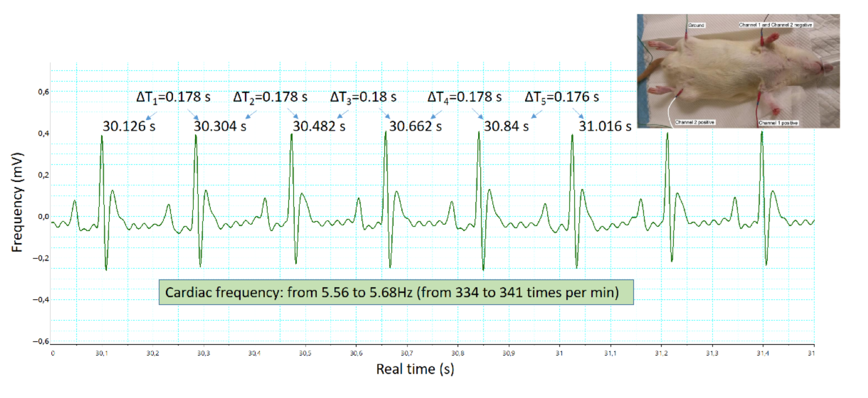This screenshot has width=868, height=398.
Task: Click the ΔT5=0.176 s annotation
Action: (x=561, y=97)
